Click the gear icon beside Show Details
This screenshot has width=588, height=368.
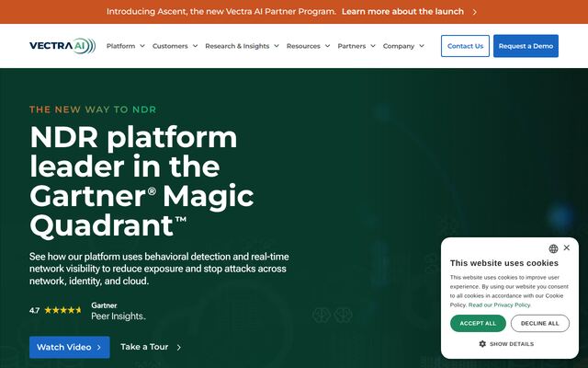coord(482,344)
